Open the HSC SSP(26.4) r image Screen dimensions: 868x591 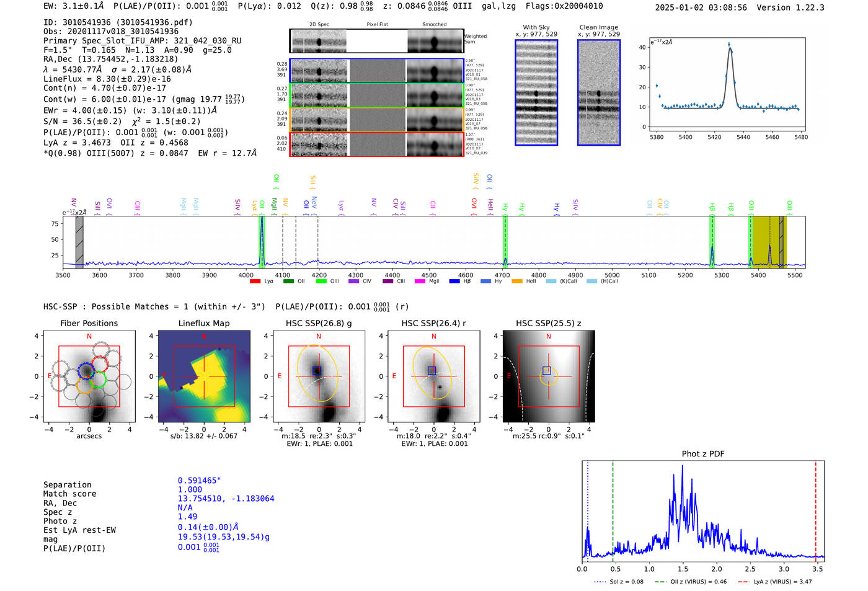tap(433, 376)
